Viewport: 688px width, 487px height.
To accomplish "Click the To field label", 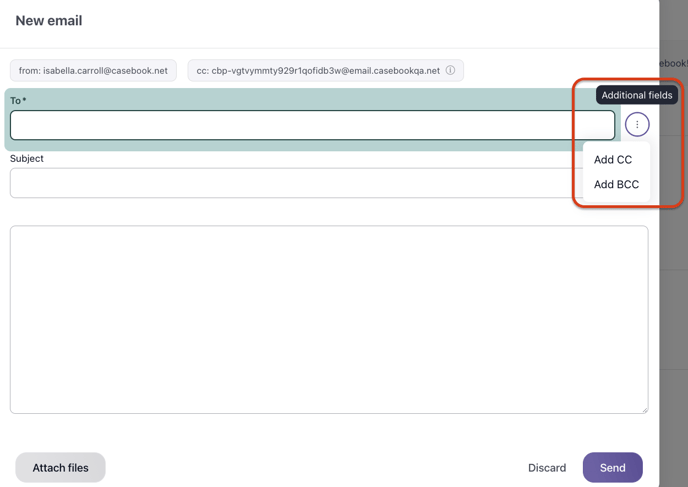I will (x=18, y=101).
